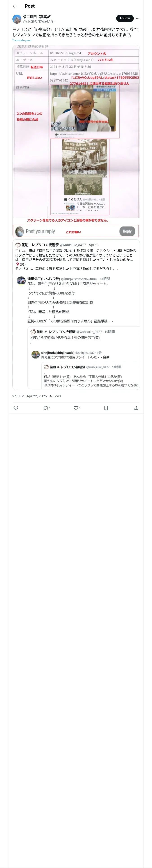Click the reply comment icon

[16, 408]
